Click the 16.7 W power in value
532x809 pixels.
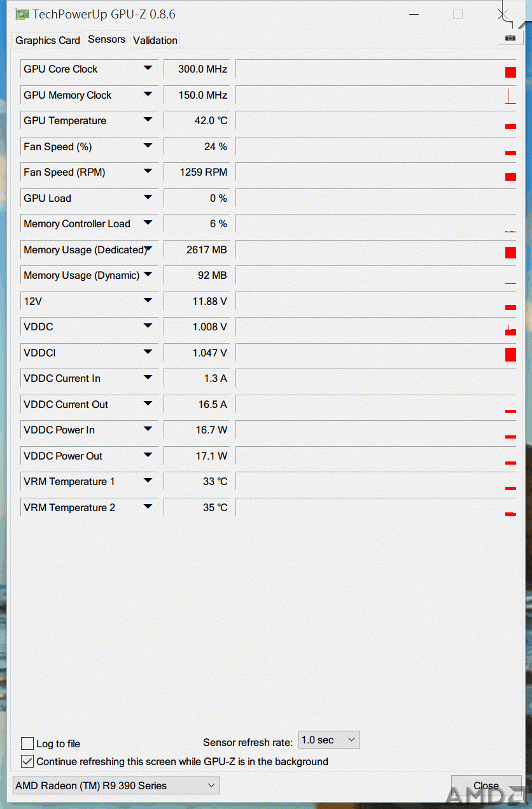[x=197, y=430]
